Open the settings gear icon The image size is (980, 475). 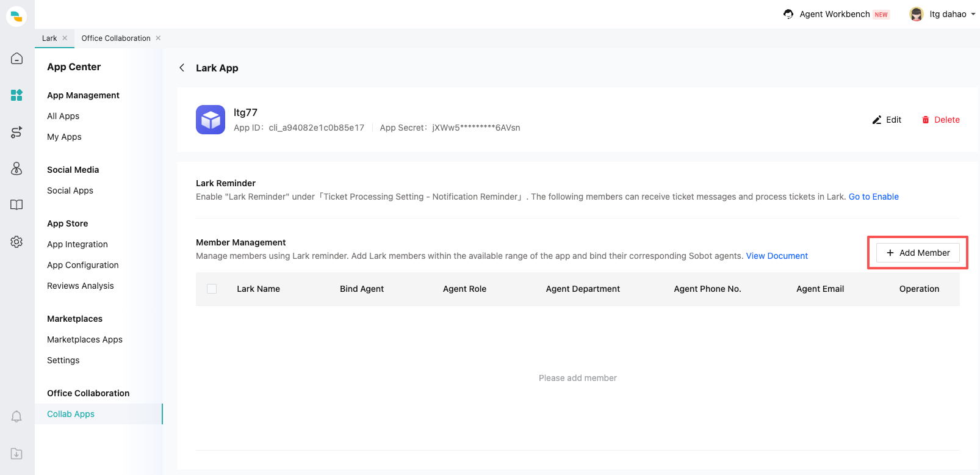[16, 242]
